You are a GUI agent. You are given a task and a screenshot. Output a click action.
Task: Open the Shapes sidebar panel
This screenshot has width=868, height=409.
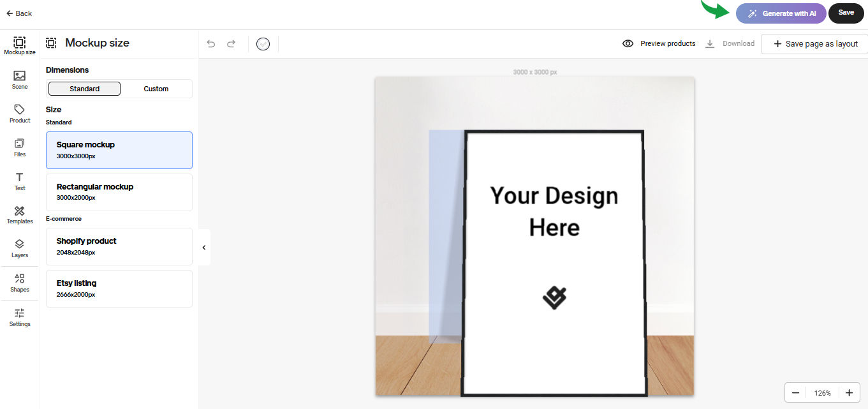pos(20,283)
